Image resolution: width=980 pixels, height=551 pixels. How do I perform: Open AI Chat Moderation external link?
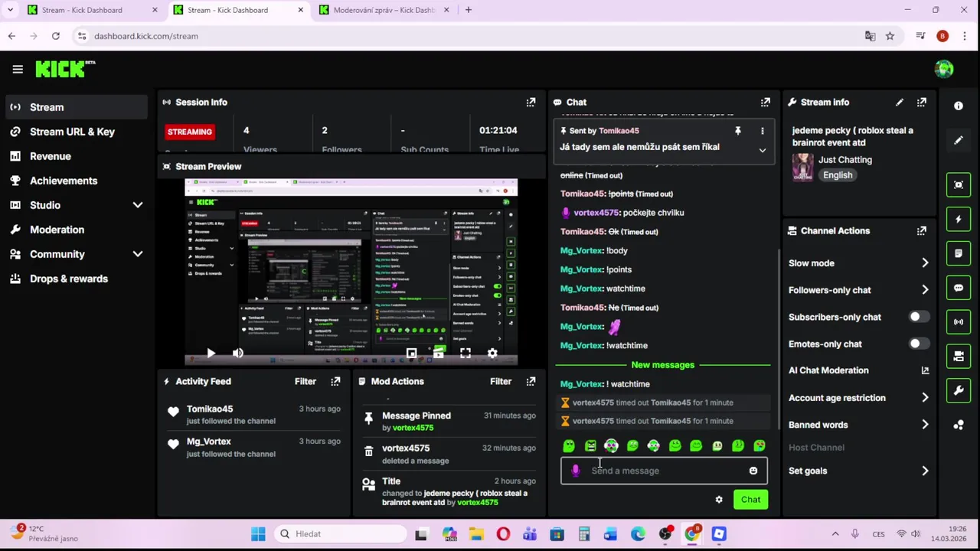point(925,370)
